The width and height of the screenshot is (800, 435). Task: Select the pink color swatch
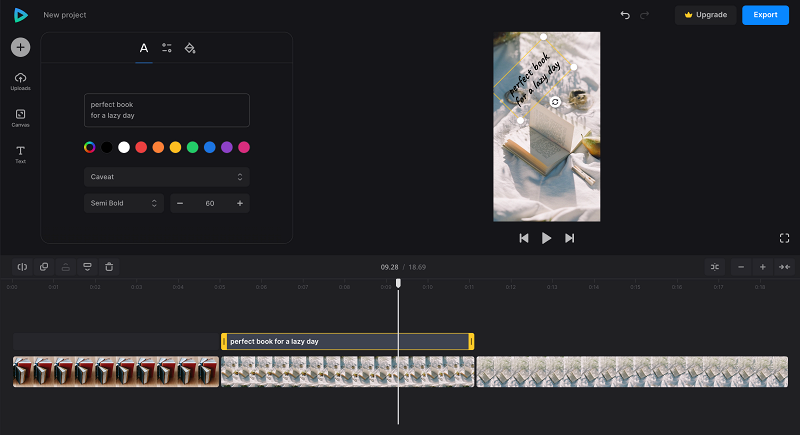(244, 147)
